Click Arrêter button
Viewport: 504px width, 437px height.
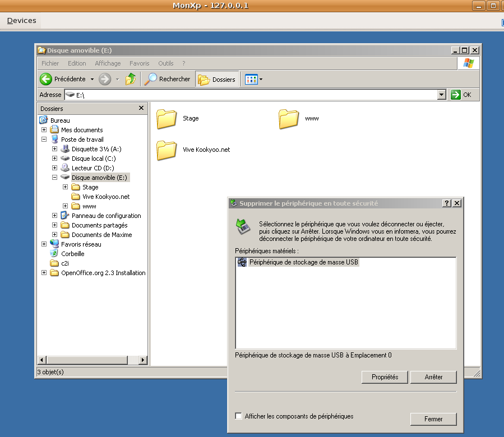pyautogui.click(x=433, y=377)
